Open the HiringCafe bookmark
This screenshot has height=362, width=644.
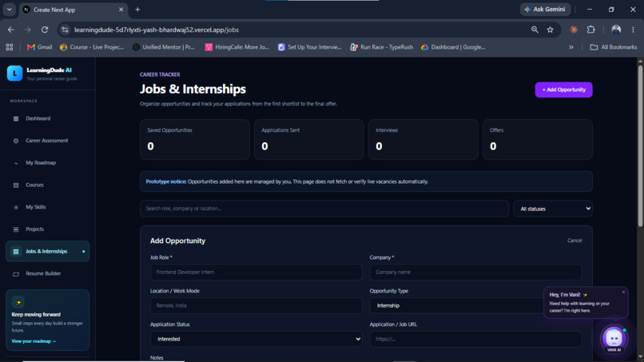tap(237, 47)
